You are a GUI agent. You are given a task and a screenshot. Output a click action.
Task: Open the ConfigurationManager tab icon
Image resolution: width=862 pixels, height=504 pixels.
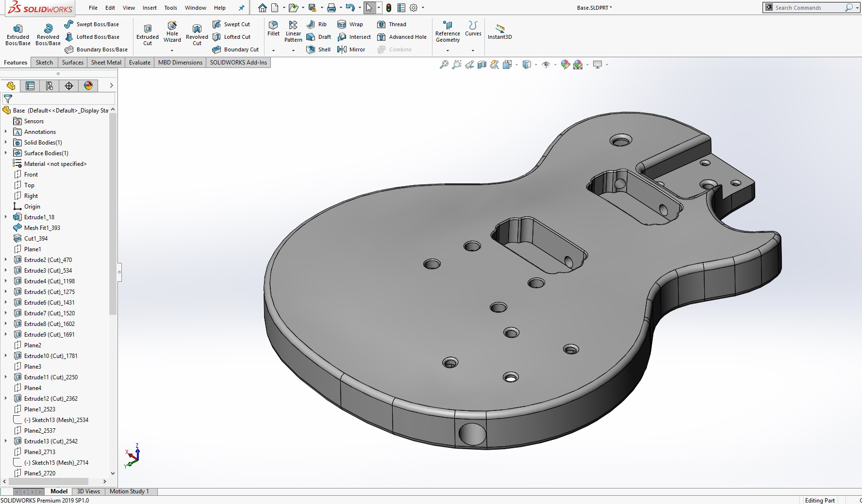click(x=50, y=86)
